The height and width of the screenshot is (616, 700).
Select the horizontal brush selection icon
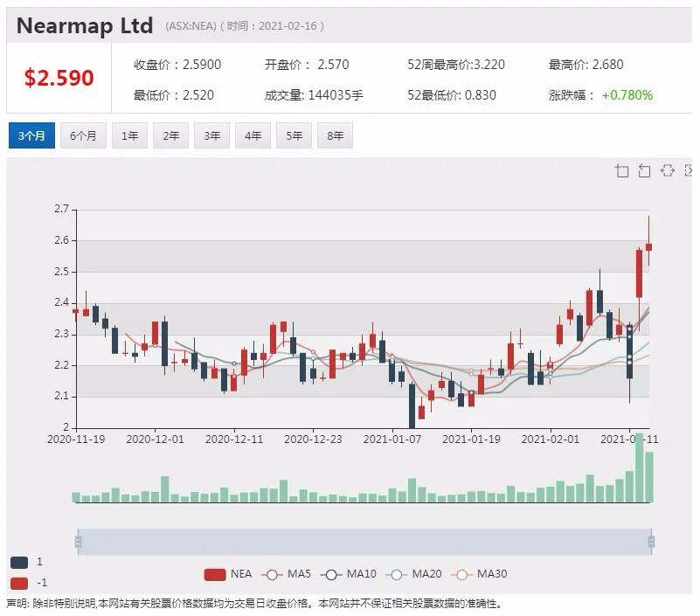pos(667,170)
